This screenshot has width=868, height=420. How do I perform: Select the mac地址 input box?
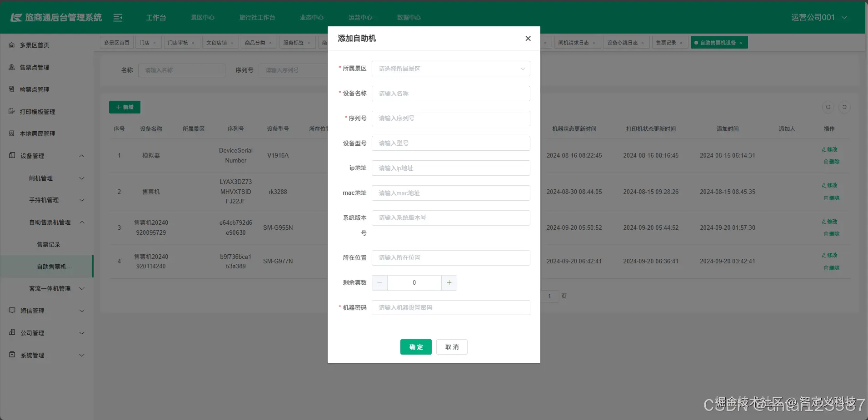pyautogui.click(x=451, y=193)
